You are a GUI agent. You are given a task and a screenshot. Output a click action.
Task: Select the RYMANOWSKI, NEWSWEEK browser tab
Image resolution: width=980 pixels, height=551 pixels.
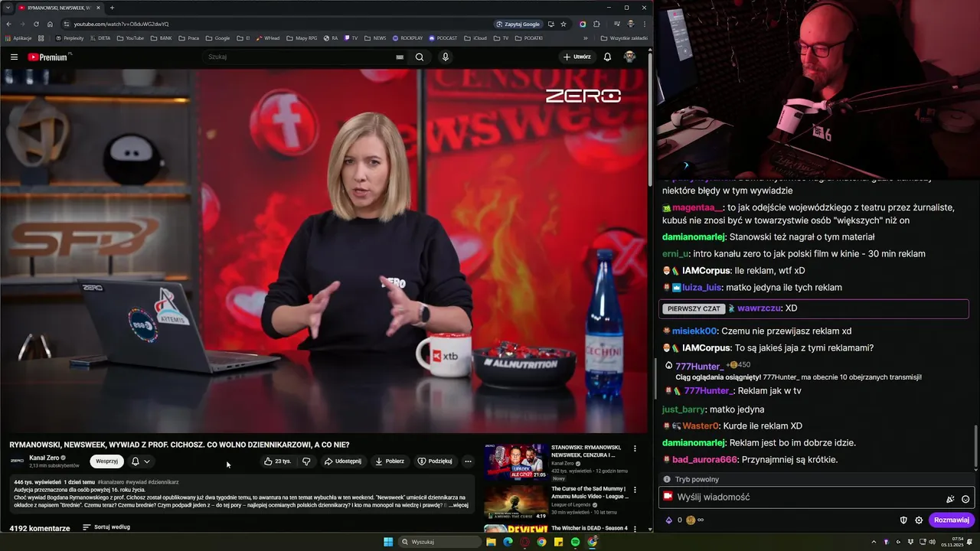[x=60, y=8]
